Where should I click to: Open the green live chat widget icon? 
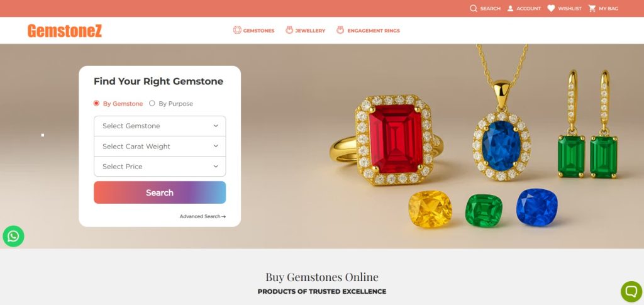(x=631, y=291)
